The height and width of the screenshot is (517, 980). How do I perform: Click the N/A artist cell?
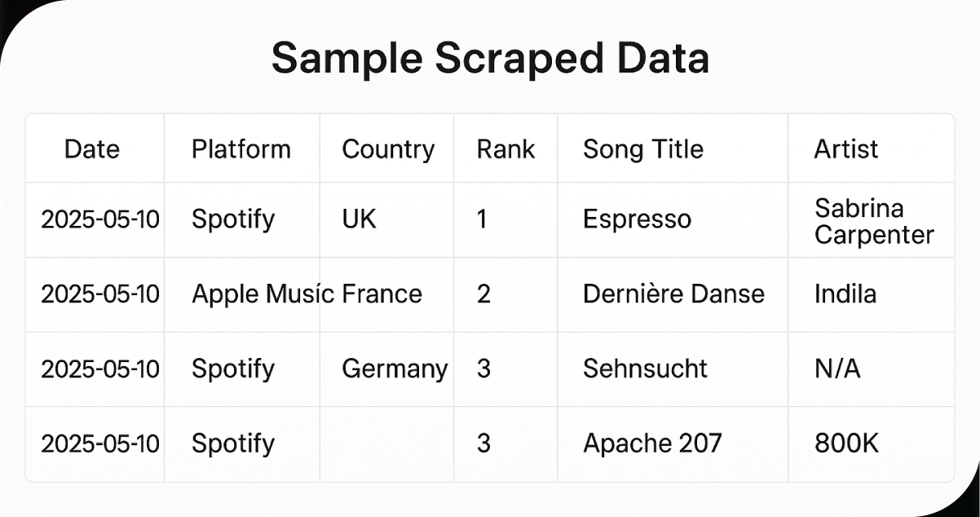tap(837, 369)
